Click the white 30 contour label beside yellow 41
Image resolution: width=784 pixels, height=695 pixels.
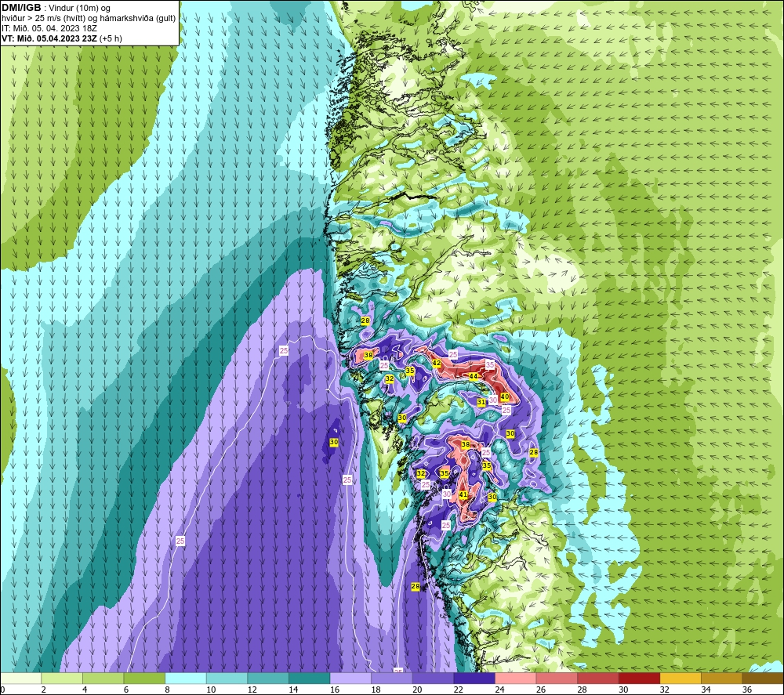447,494
